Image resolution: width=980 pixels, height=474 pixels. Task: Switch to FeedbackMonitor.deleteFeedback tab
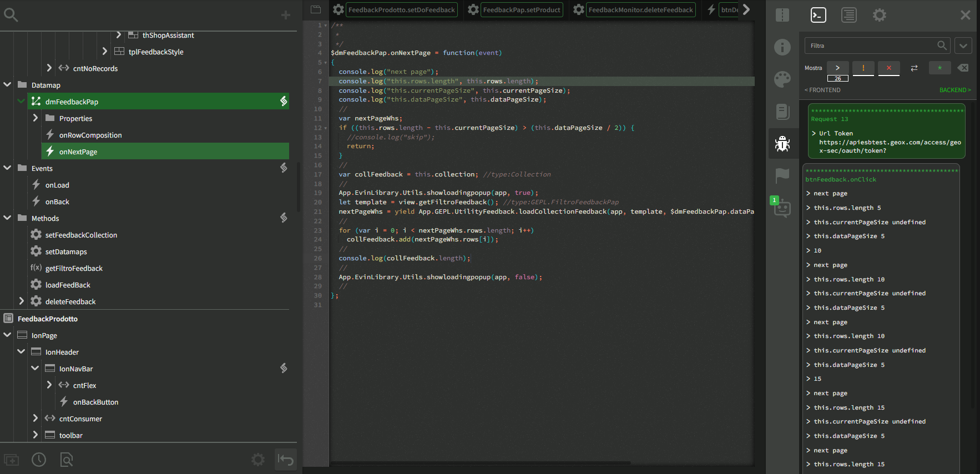[640, 10]
